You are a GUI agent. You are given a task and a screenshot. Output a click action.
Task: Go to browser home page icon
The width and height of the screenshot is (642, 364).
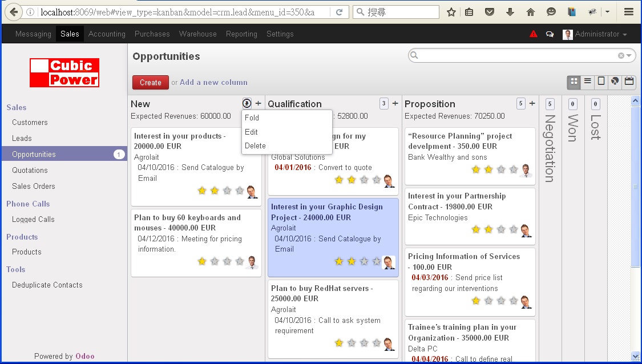[x=531, y=13]
